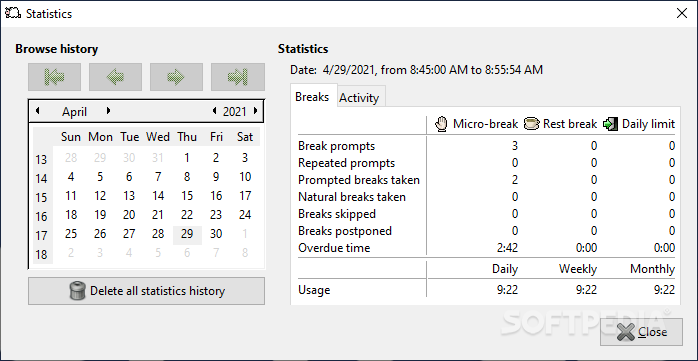This screenshot has height=361, width=698.
Task: Click the Repeated prompts row label
Action: [346, 163]
